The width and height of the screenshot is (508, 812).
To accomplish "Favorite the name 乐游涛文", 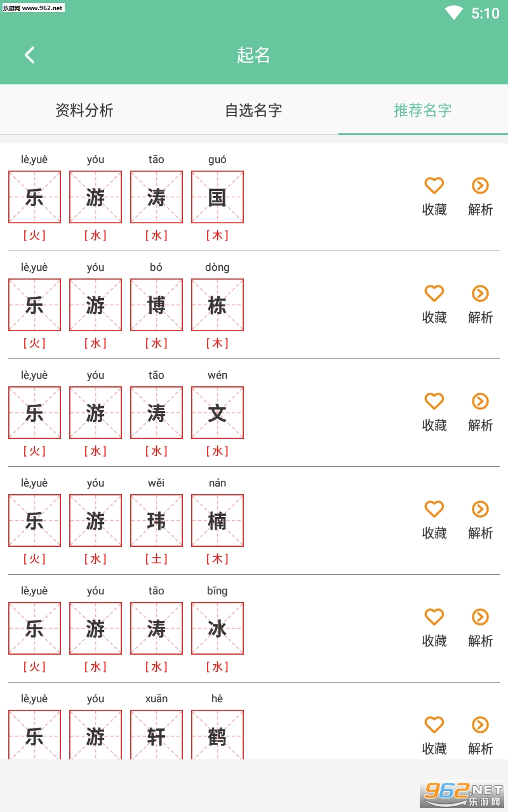I will (434, 401).
